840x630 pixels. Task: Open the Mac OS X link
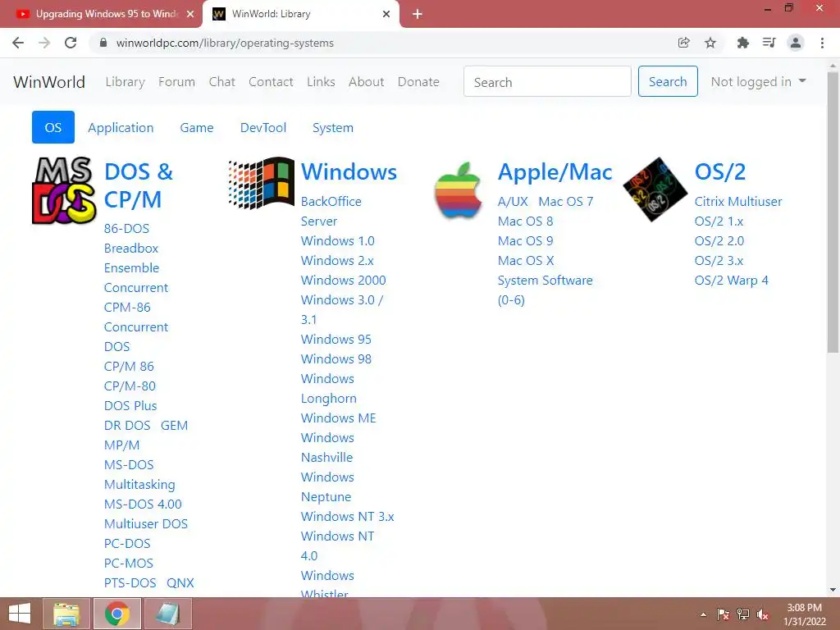click(x=526, y=260)
